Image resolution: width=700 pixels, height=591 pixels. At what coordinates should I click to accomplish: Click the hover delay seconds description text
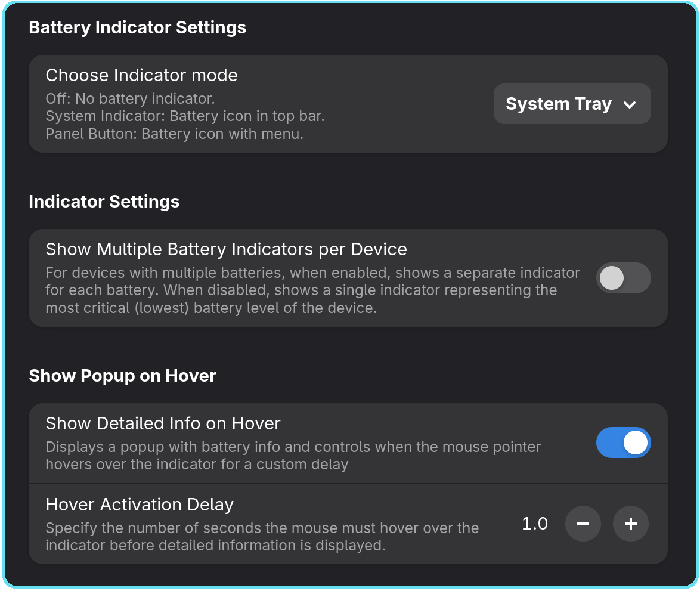point(262,536)
